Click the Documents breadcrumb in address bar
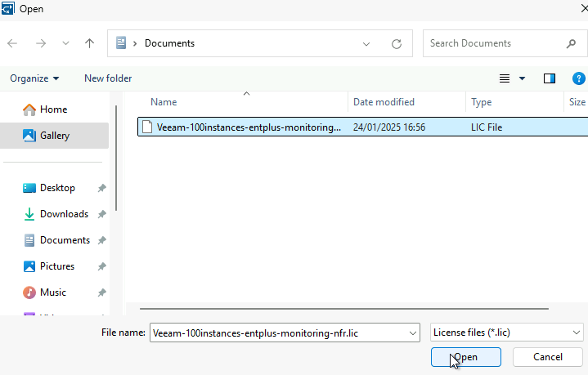The width and height of the screenshot is (588, 375). [169, 43]
